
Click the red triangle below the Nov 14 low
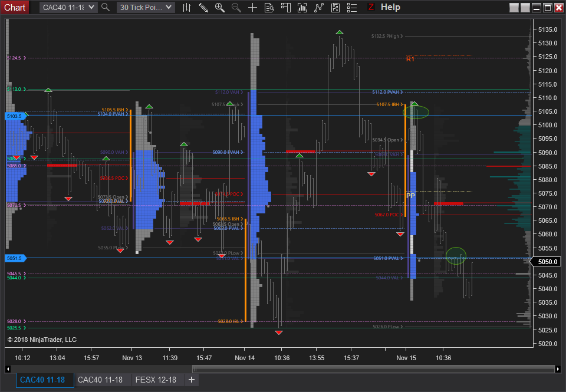pos(279,332)
